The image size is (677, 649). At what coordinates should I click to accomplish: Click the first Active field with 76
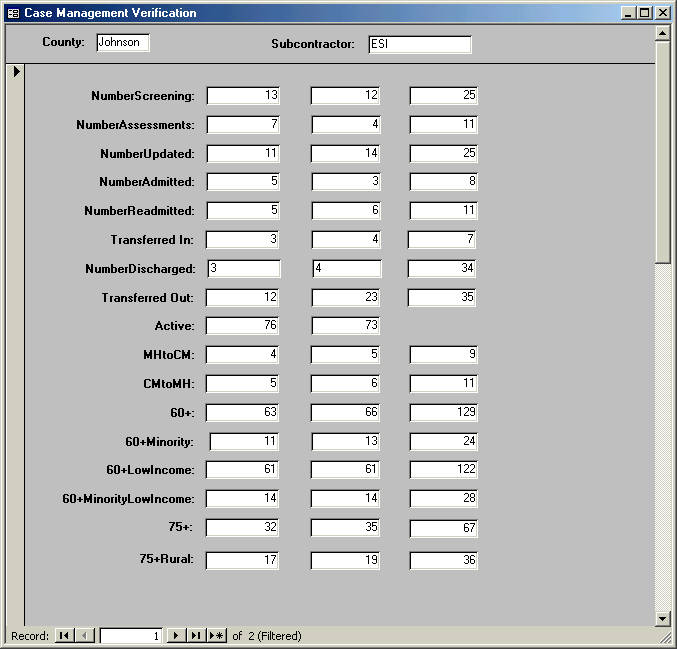click(243, 326)
